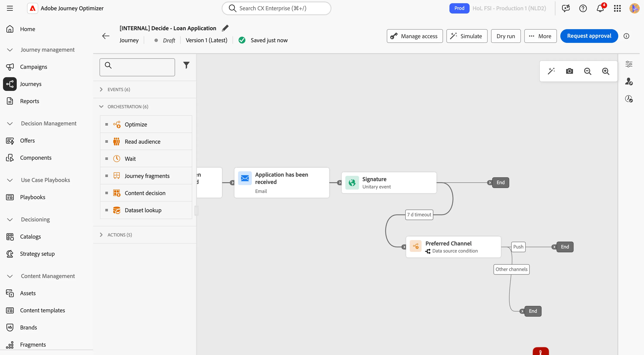
Task: Click the filter funnel icon in palette
Action: click(186, 65)
